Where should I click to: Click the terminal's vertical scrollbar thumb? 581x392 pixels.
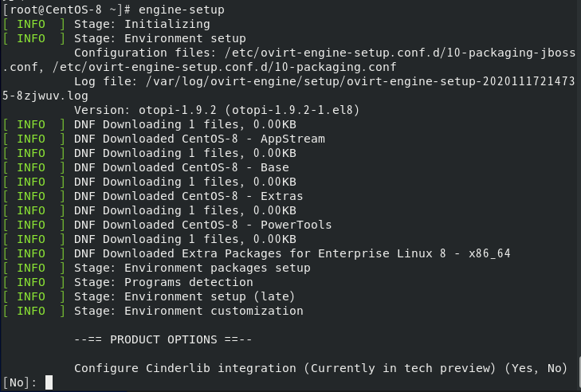point(579,373)
